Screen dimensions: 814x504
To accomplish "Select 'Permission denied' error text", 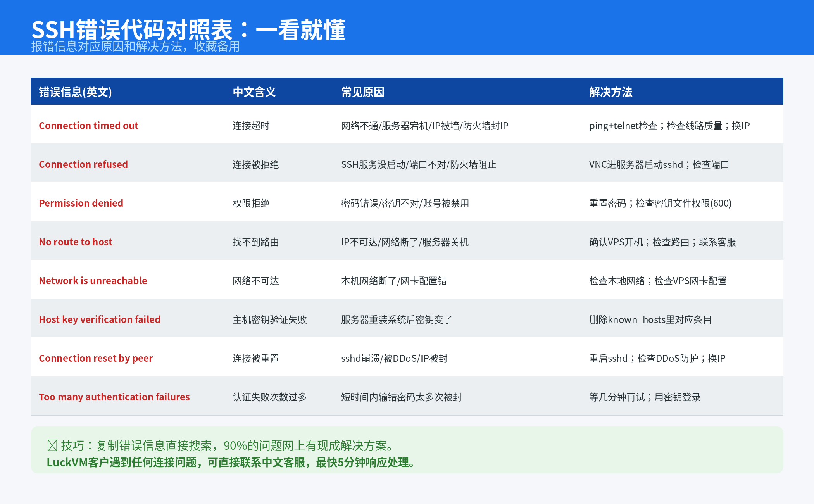I will click(x=81, y=203).
